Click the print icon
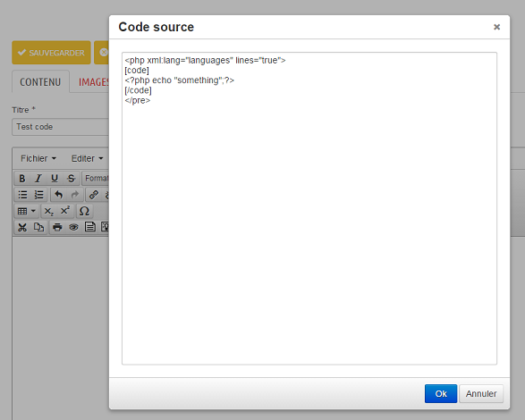The height and width of the screenshot is (420, 525). click(x=57, y=228)
